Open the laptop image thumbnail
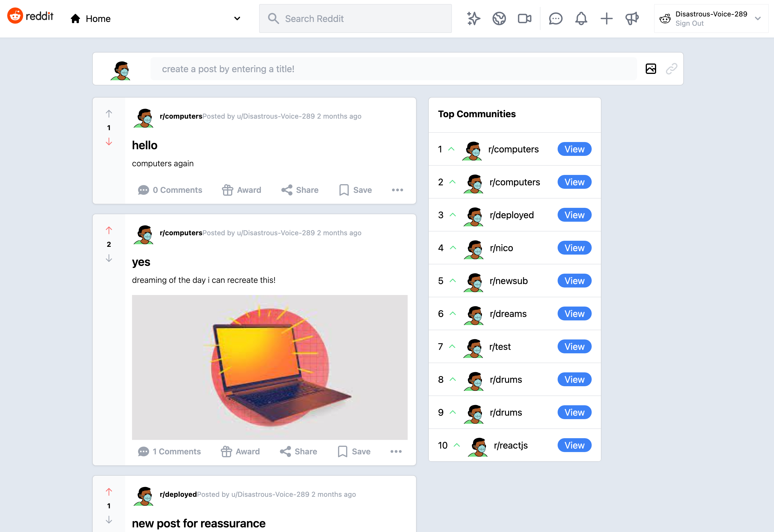The width and height of the screenshot is (774, 532). (x=270, y=367)
